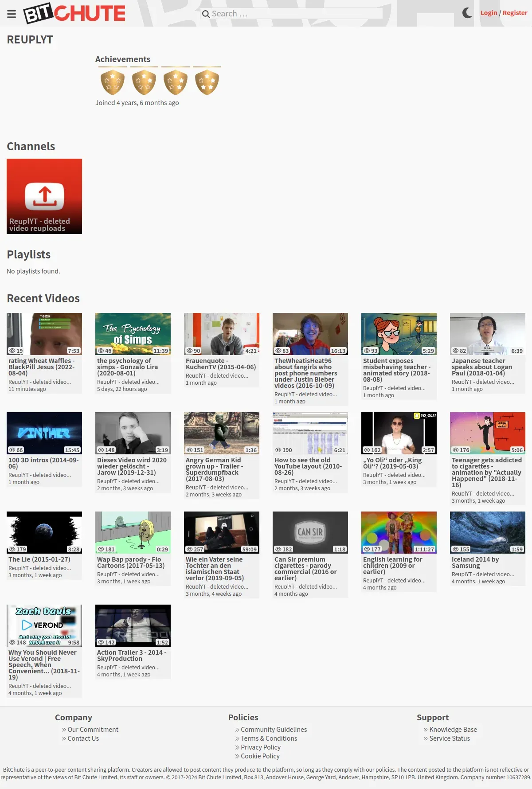532x789 pixels.
Task: Open Wie ein Vater seine Tochter thumbnail
Action: (222, 532)
